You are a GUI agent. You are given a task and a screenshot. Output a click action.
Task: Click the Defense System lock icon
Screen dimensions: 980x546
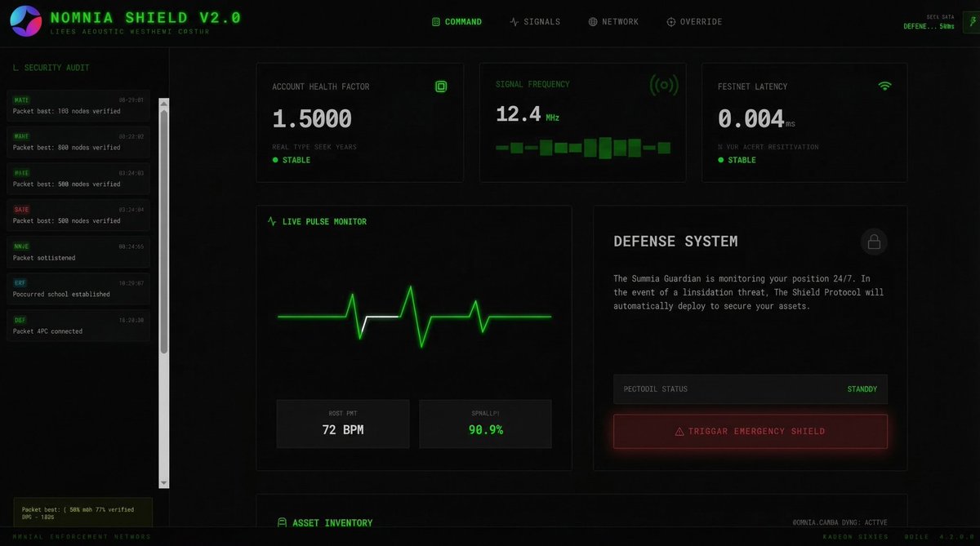874,242
